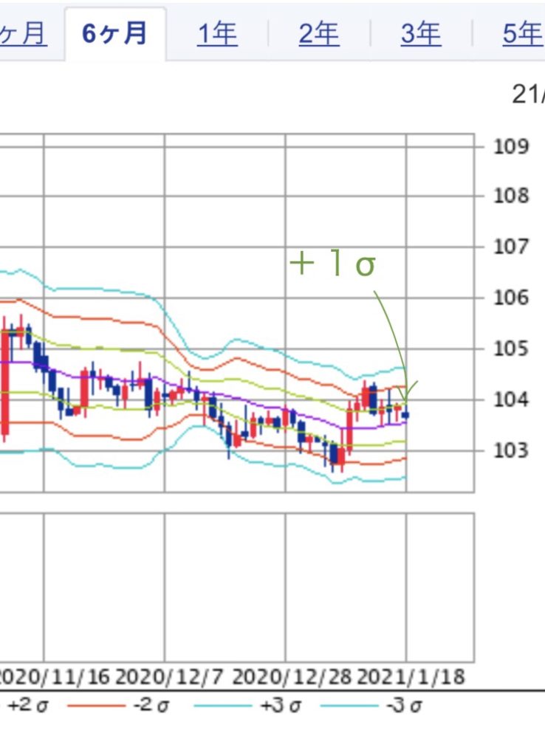Click the 109 price axis label

511,146
